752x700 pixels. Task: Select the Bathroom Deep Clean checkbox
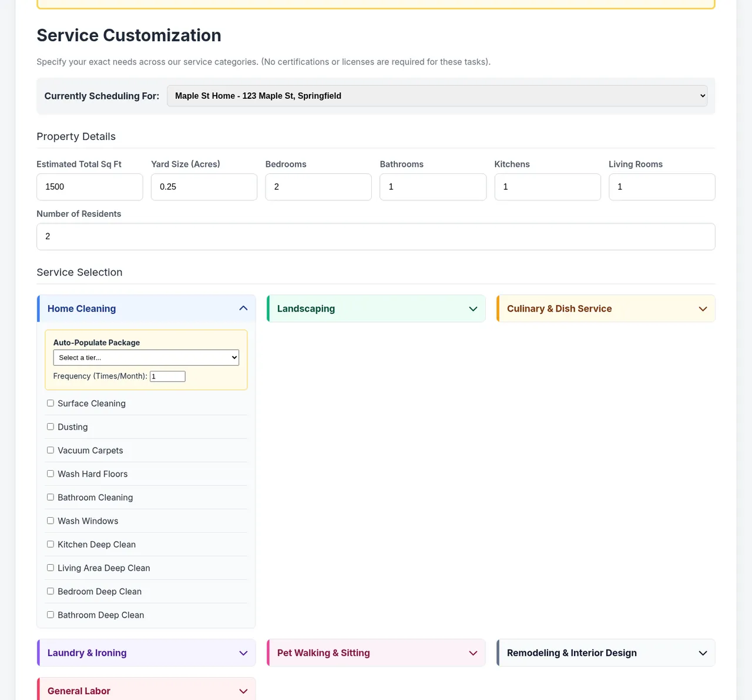pos(51,615)
